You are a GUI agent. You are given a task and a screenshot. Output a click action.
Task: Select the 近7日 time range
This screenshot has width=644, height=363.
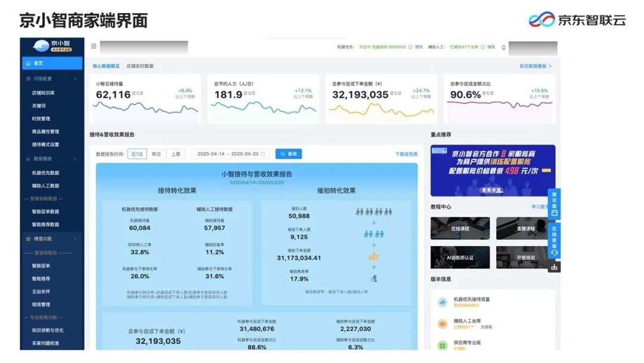(x=137, y=154)
